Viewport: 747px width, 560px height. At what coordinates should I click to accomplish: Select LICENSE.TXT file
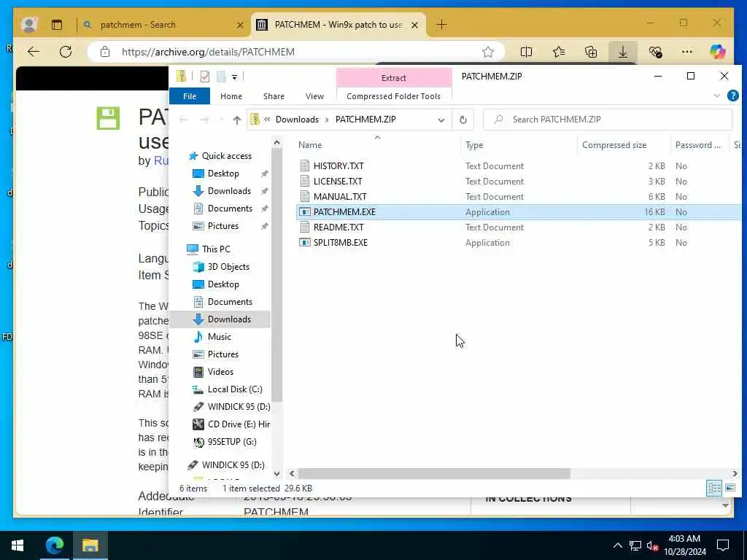[x=337, y=181]
